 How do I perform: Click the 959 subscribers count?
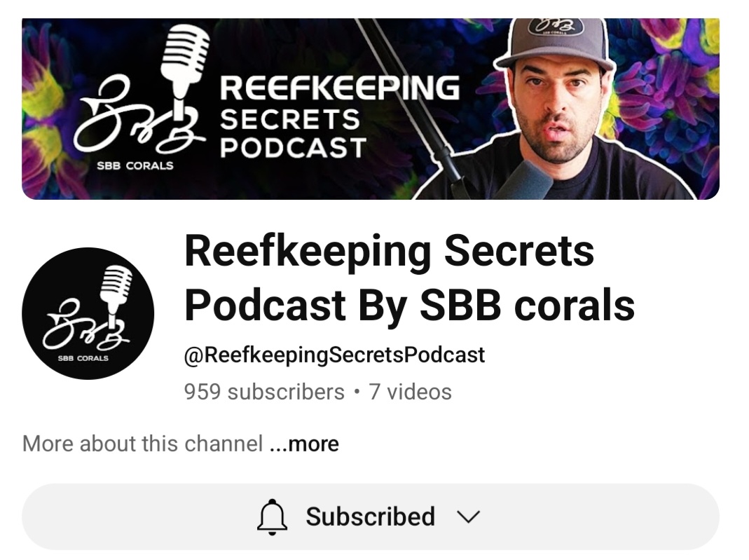(x=264, y=392)
